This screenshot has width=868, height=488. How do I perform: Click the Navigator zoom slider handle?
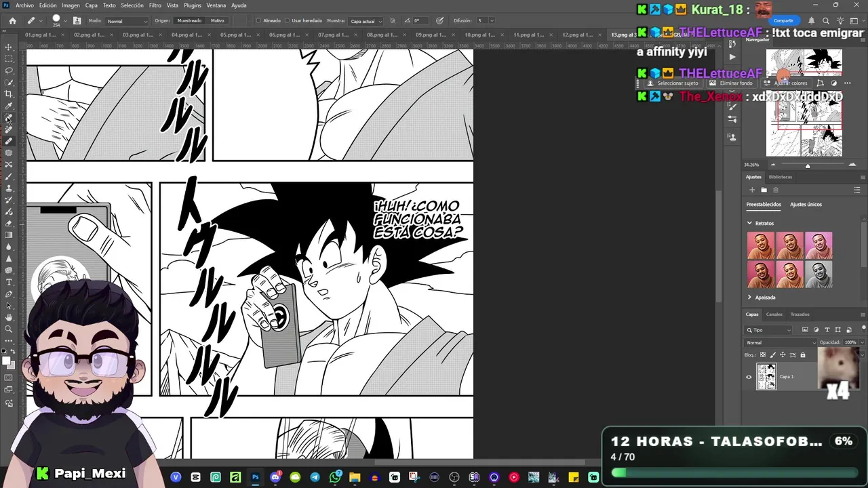point(808,165)
